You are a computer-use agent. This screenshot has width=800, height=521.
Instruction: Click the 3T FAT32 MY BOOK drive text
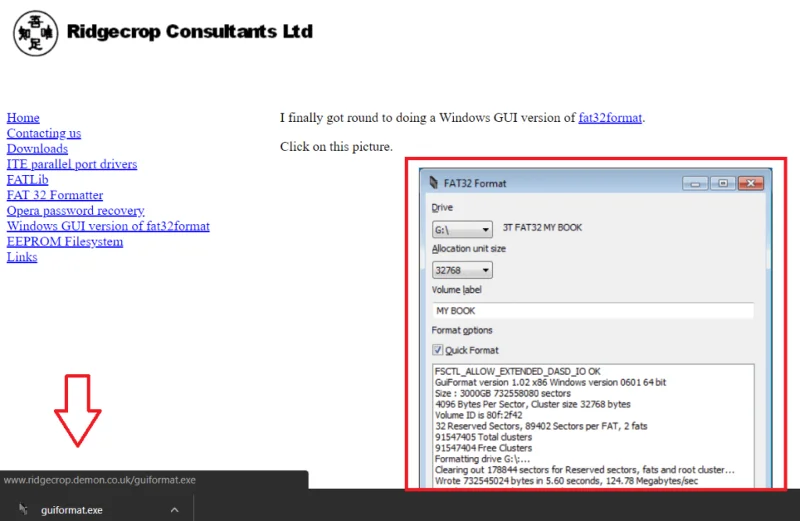[x=542, y=228]
